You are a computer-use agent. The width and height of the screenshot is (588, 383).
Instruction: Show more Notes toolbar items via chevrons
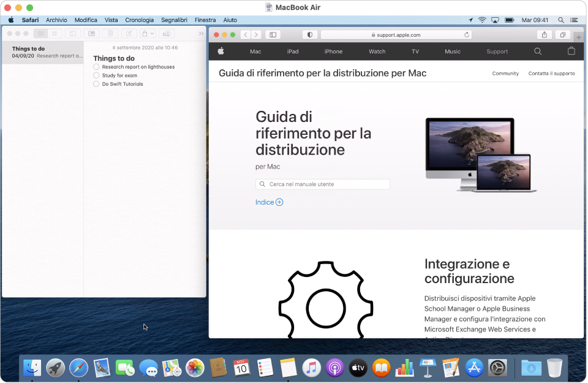click(x=201, y=34)
